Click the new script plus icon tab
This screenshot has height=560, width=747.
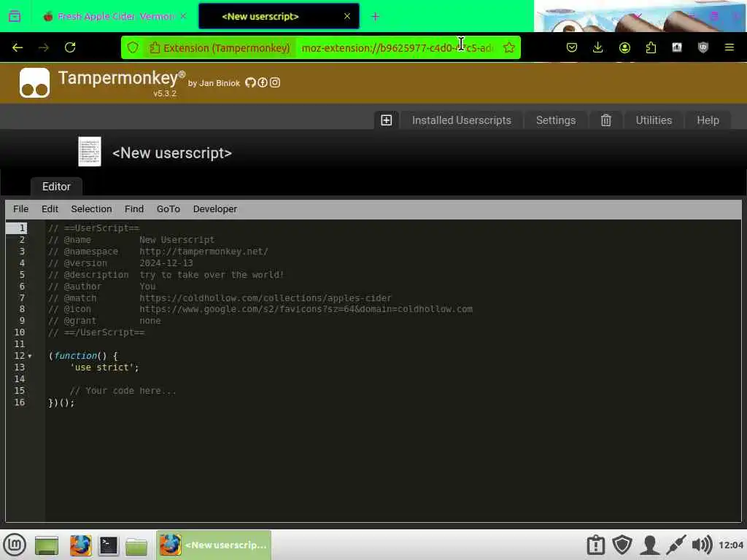(x=387, y=120)
